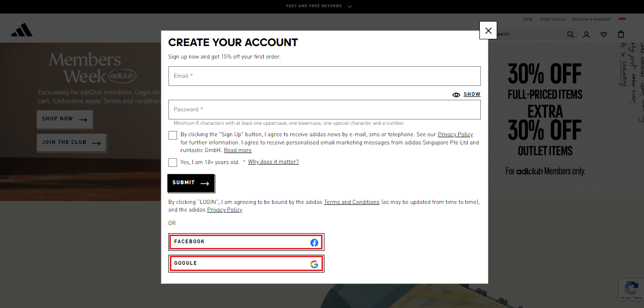Click the Join the Club button
Viewport: 644px width, 308px height.
[72, 142]
